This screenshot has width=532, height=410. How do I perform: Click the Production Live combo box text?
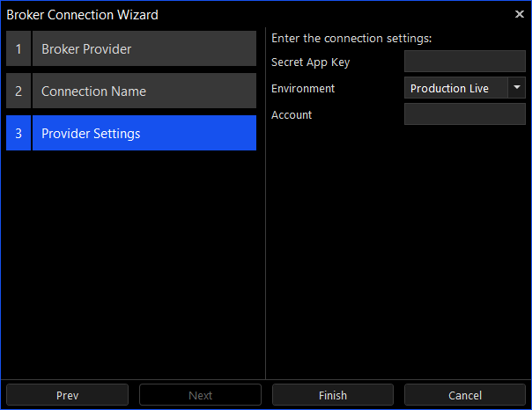[449, 88]
